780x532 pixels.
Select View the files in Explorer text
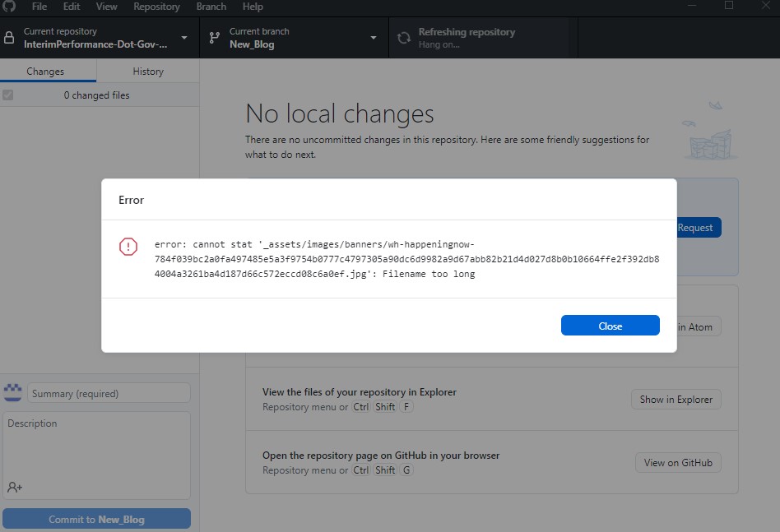click(360, 391)
